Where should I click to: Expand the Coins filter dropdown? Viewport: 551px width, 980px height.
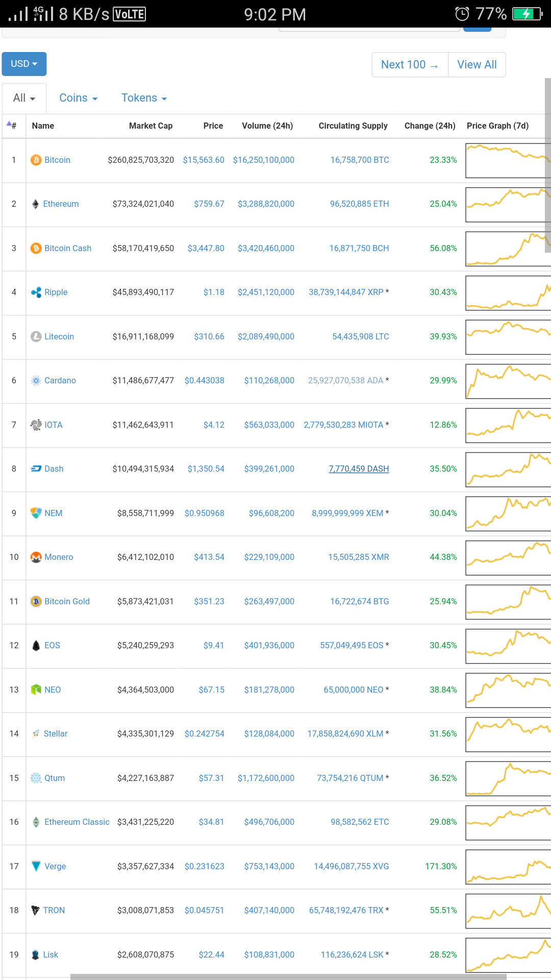point(78,98)
